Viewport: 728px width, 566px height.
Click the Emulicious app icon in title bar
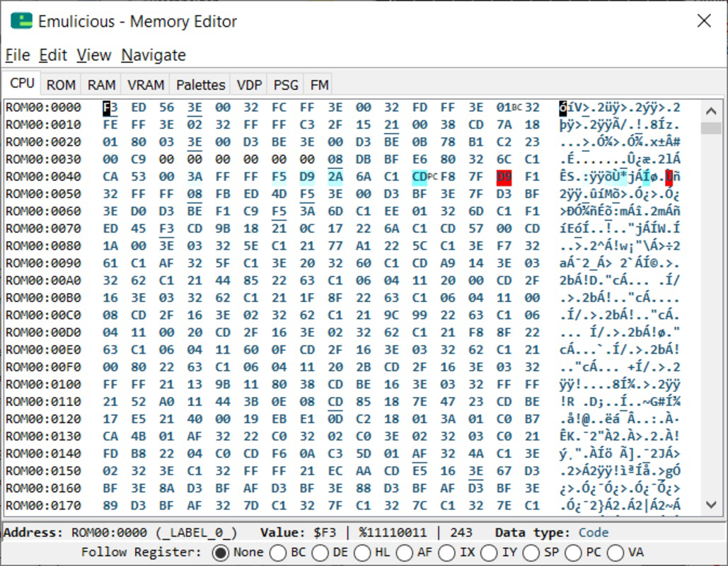[x=21, y=21]
